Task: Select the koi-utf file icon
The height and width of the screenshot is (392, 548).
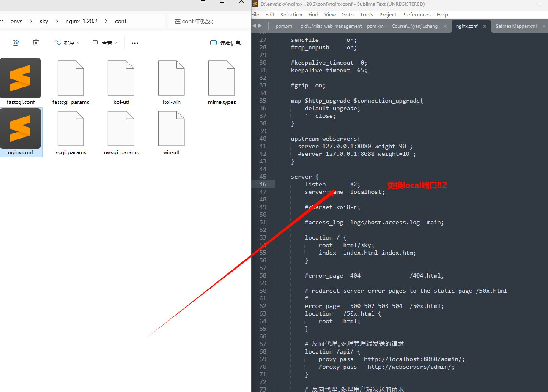Action: [x=121, y=78]
